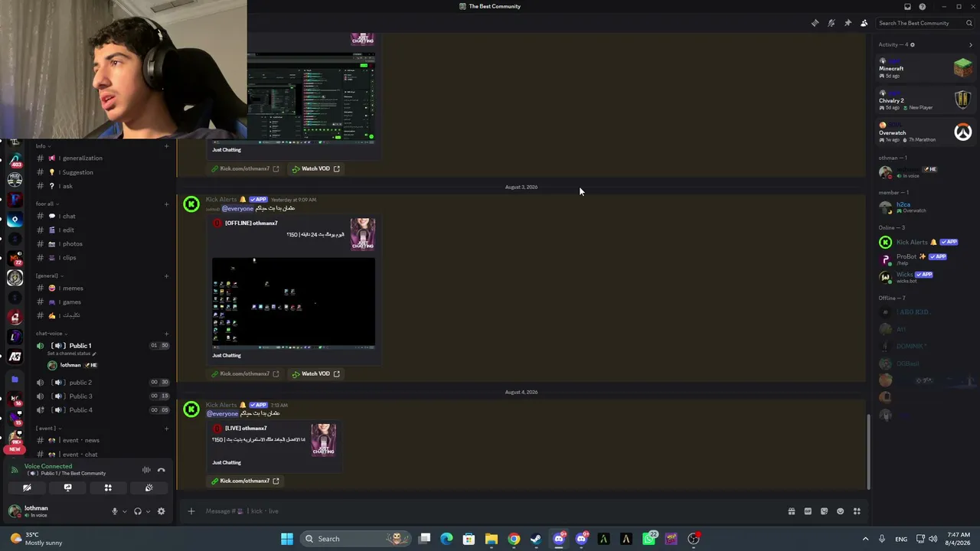Collapse the [general] channel category
The height and width of the screenshot is (551, 980).
coord(49,275)
